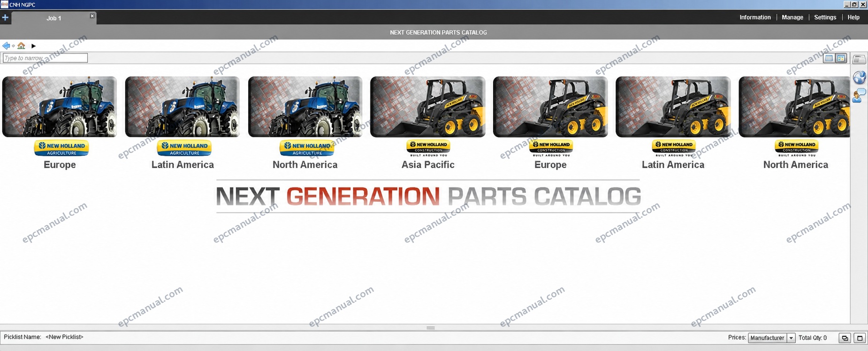Click the Asia Pacific label text
This screenshot has width=868, height=351.
428,165
